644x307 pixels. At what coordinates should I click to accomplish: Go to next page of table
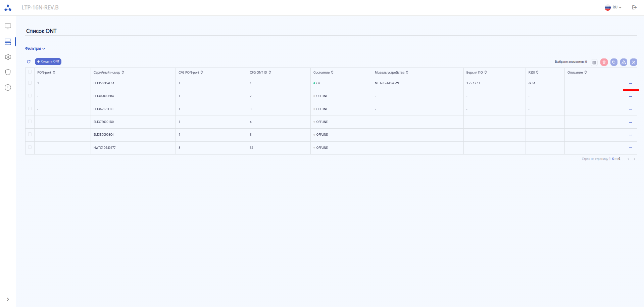click(634, 159)
